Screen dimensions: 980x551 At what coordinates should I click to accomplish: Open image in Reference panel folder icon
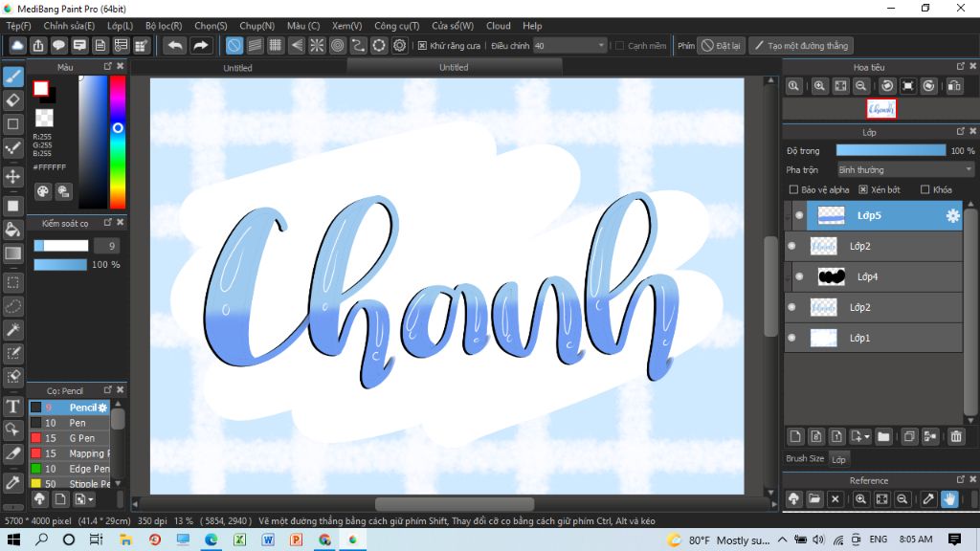click(x=814, y=499)
